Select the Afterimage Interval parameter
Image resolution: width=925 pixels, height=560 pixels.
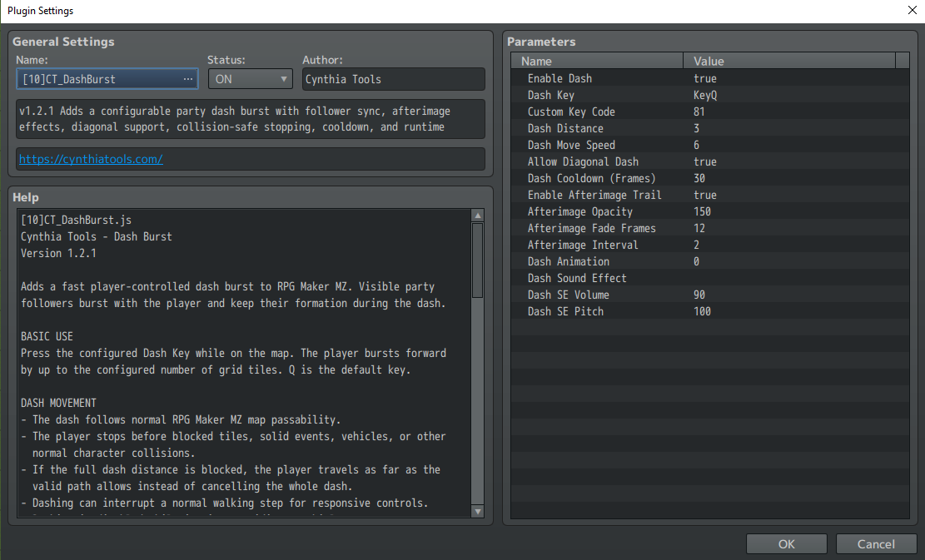pos(710,245)
